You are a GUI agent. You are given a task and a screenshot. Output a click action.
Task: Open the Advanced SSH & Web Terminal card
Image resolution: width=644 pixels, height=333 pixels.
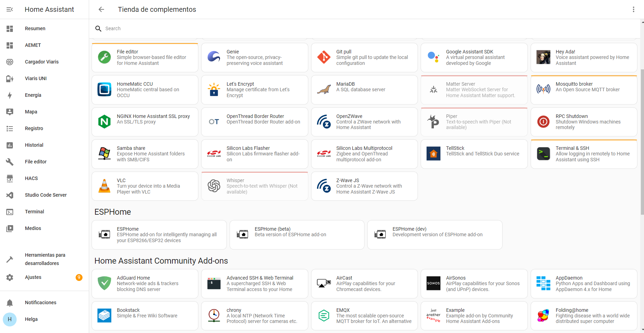coord(255,284)
